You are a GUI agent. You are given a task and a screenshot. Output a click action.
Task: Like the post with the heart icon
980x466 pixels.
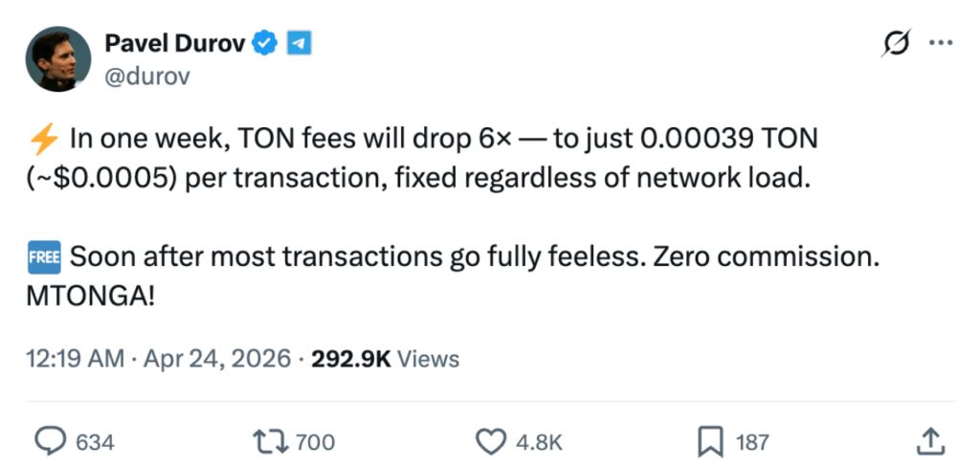[490, 440]
